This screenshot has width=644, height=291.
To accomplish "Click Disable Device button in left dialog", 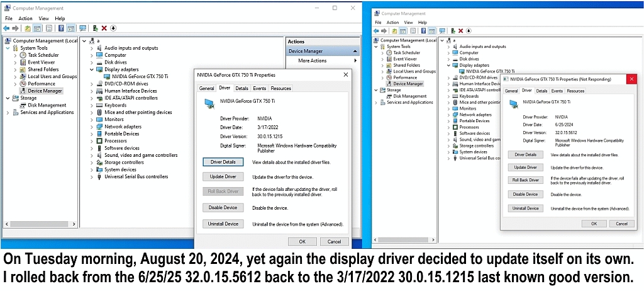I will tap(223, 207).
